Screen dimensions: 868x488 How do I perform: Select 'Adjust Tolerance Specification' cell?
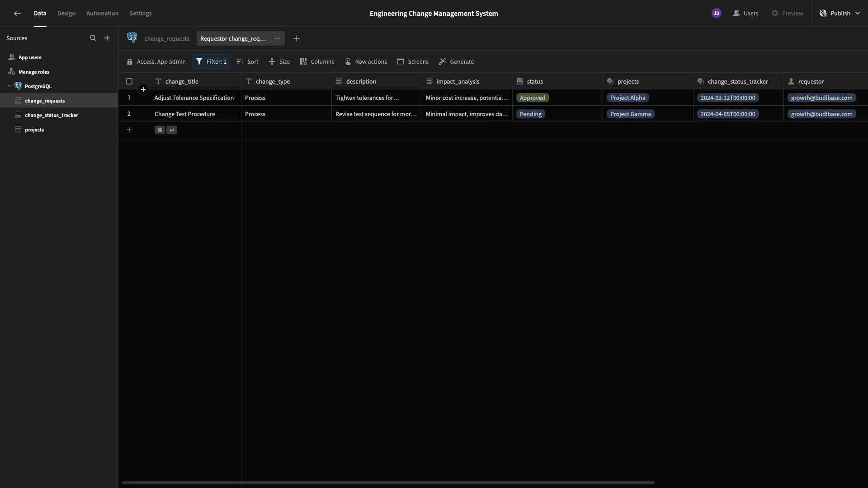click(196, 98)
